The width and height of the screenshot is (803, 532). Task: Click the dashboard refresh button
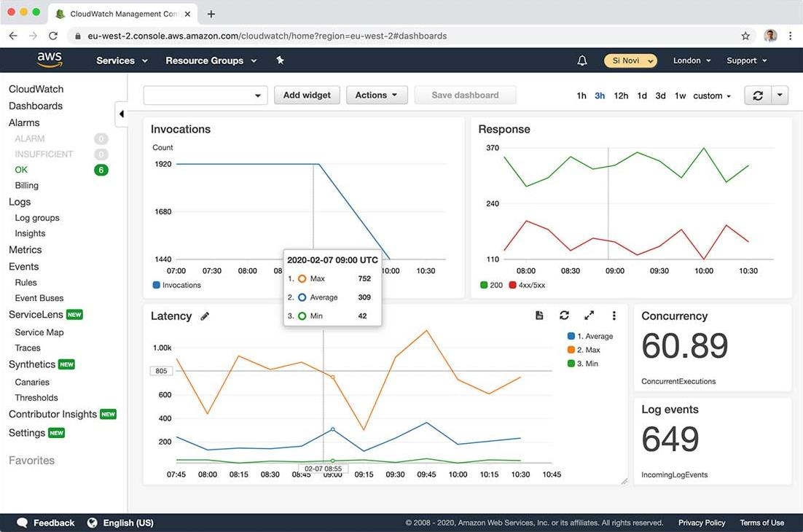click(758, 95)
